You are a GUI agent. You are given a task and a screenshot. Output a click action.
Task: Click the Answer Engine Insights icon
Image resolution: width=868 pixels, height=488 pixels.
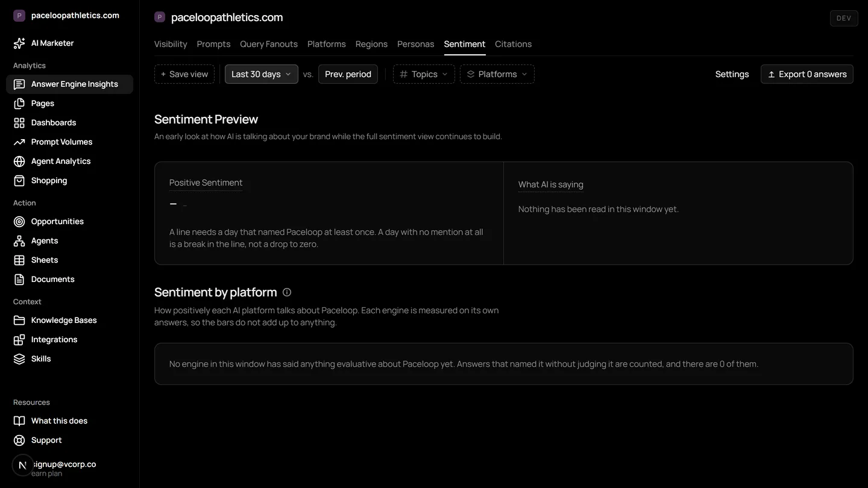(19, 84)
